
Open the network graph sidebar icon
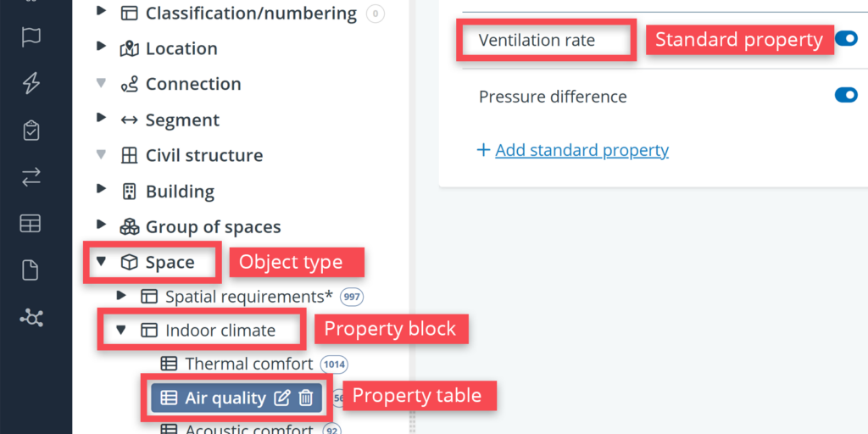pos(31,318)
